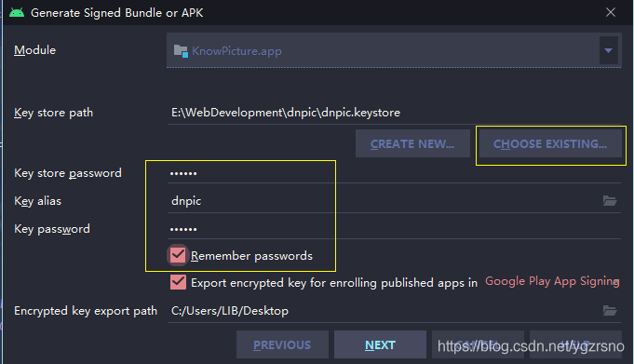Click the module folder icon beside KnowPicture.app
The width and height of the screenshot is (634, 364).
[181, 51]
